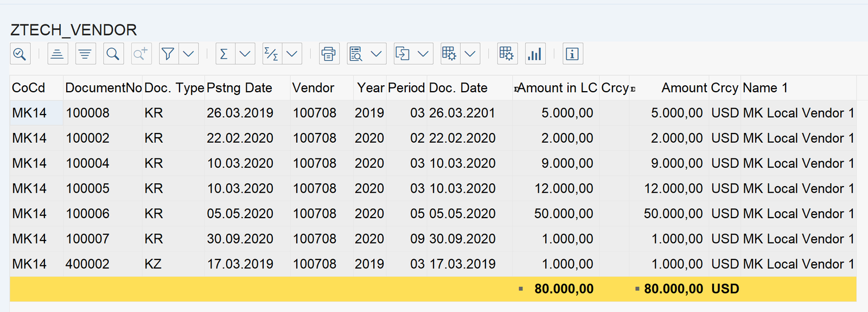
Task: Select the KZ document type cell
Action: pyautogui.click(x=153, y=264)
